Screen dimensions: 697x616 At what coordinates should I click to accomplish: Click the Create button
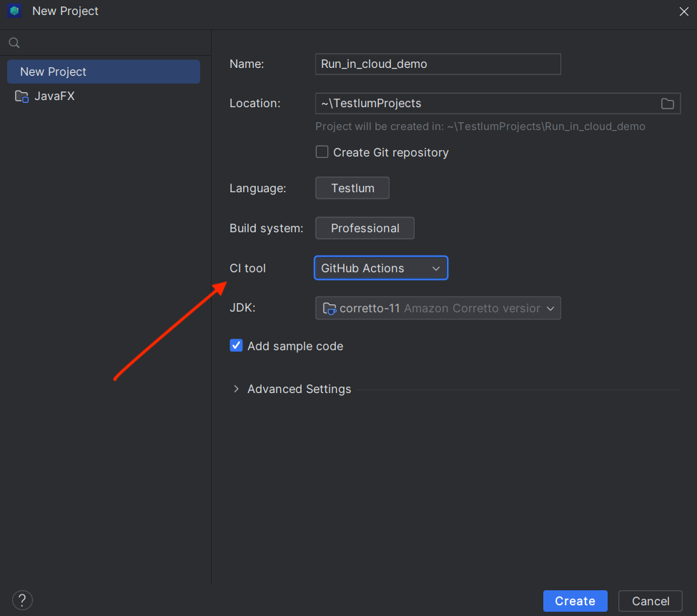575,601
